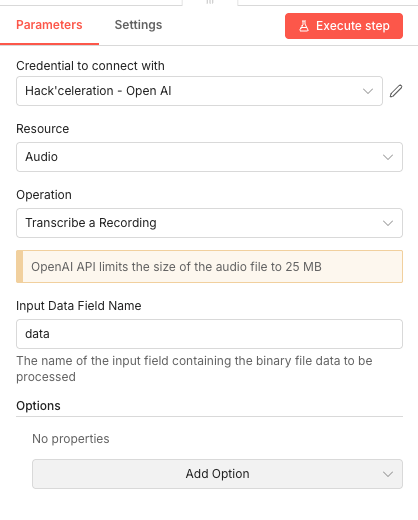Click the chevron arrow in the credential selector
Image resolution: width=418 pixels, height=520 pixels.
tap(368, 91)
